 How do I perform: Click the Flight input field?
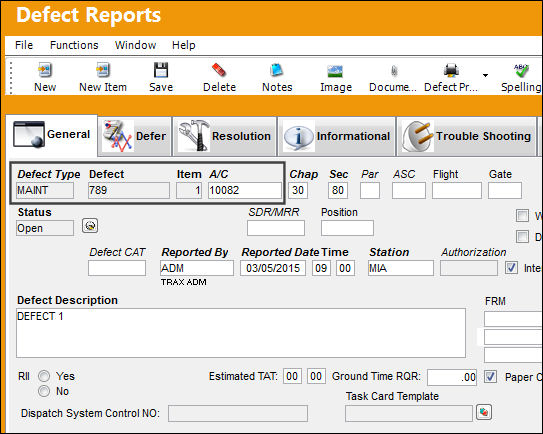pos(457,191)
